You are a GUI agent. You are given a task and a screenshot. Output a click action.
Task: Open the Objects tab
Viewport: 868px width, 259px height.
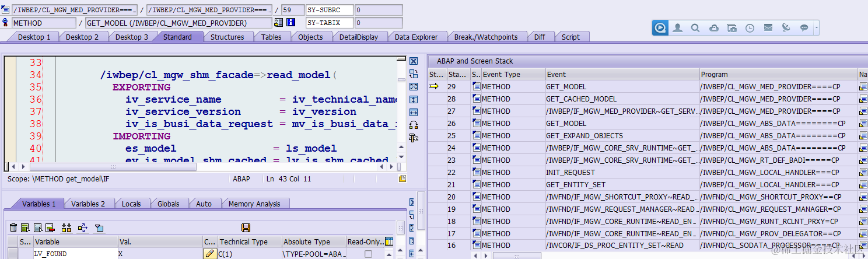[310, 37]
